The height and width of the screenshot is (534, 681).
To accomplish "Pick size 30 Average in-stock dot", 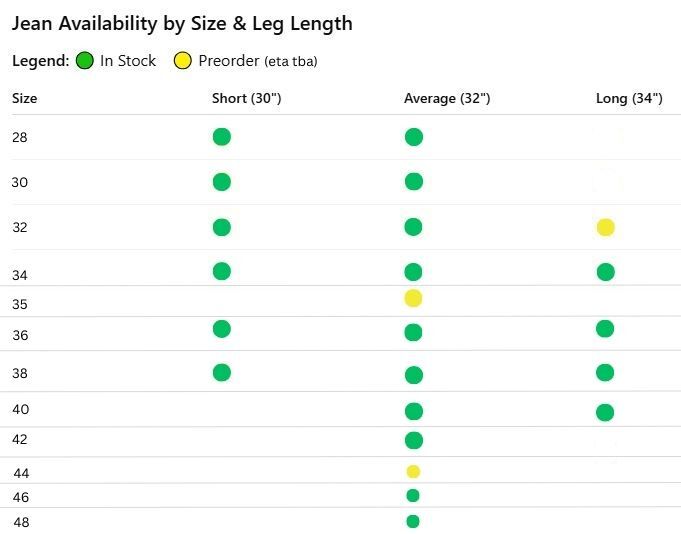I will [413, 182].
